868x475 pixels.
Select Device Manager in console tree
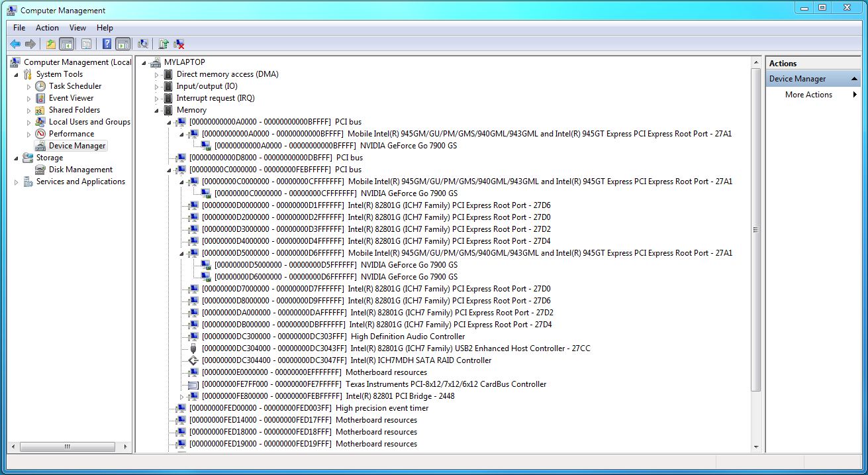(x=77, y=146)
